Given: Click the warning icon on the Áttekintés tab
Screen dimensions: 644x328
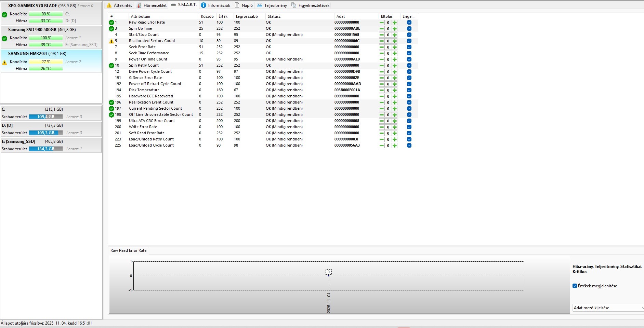Looking at the screenshot, I should click(109, 5).
